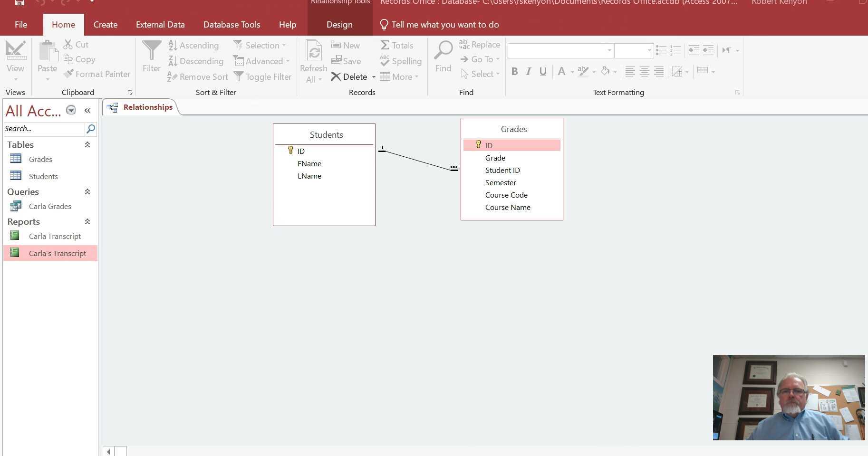The image size is (868, 456).
Task: Click the Paste clipboard icon
Action: point(48,51)
